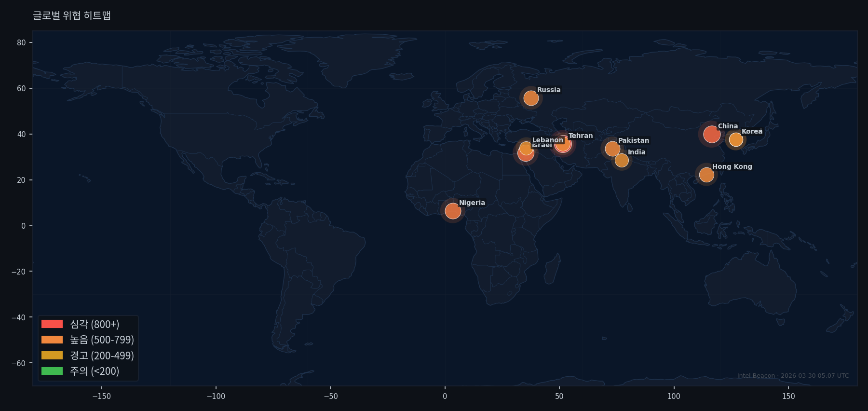The image size is (868, 411).
Task: Select the '50' longitude axis tick label
Action: click(559, 397)
